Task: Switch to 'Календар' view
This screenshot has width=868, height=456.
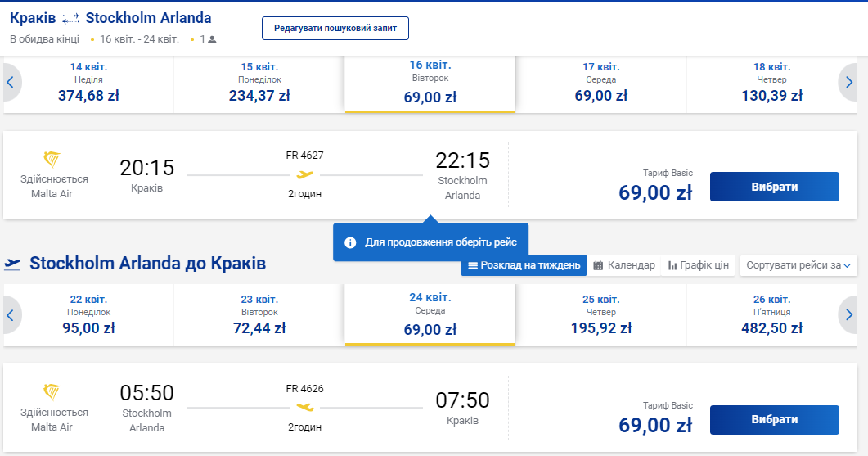Action: coord(624,265)
